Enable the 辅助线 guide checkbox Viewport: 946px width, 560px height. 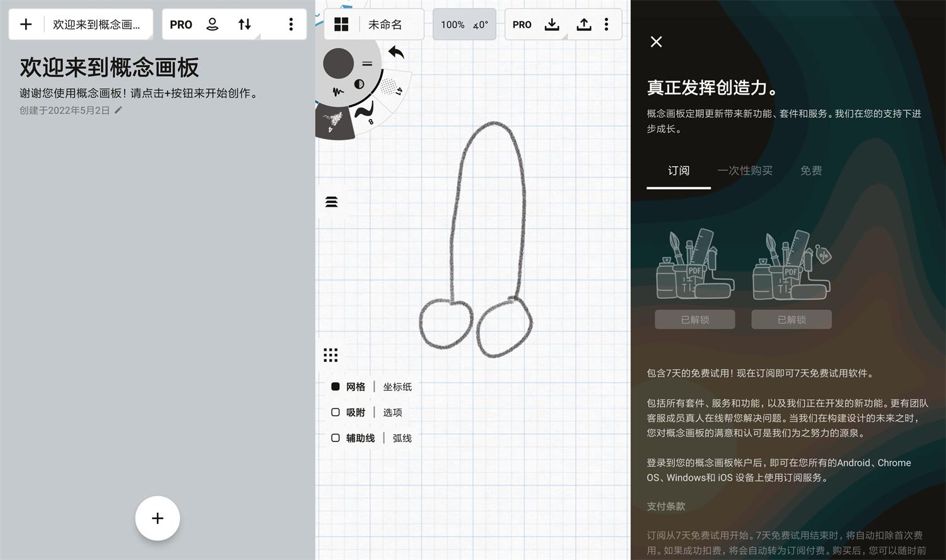tap(336, 438)
